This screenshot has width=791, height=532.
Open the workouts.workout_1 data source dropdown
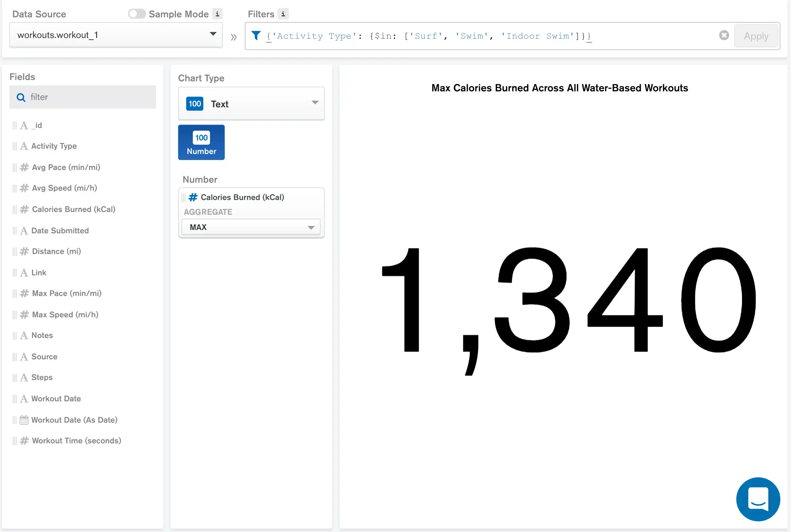[x=116, y=35]
